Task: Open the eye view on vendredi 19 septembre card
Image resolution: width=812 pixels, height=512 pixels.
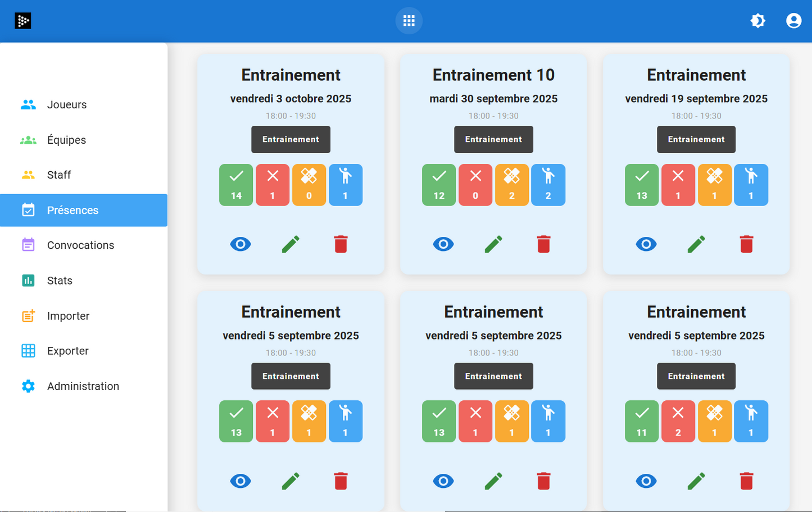Action: coord(646,244)
